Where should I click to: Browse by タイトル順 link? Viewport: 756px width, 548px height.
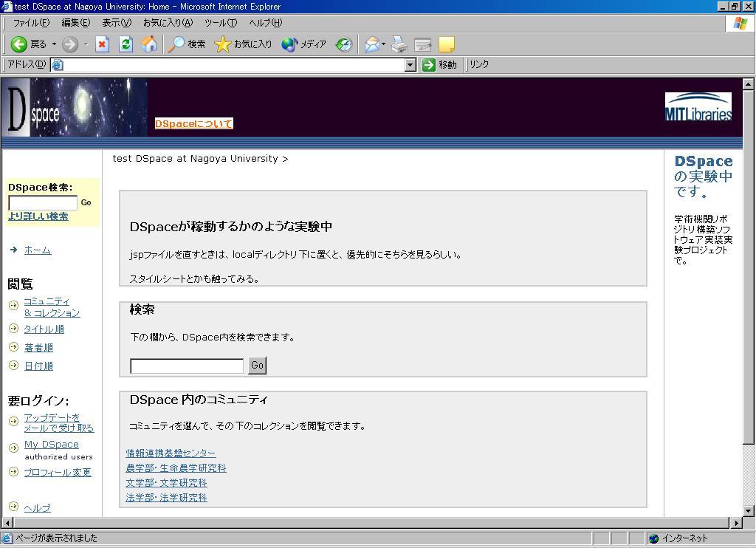(44, 329)
